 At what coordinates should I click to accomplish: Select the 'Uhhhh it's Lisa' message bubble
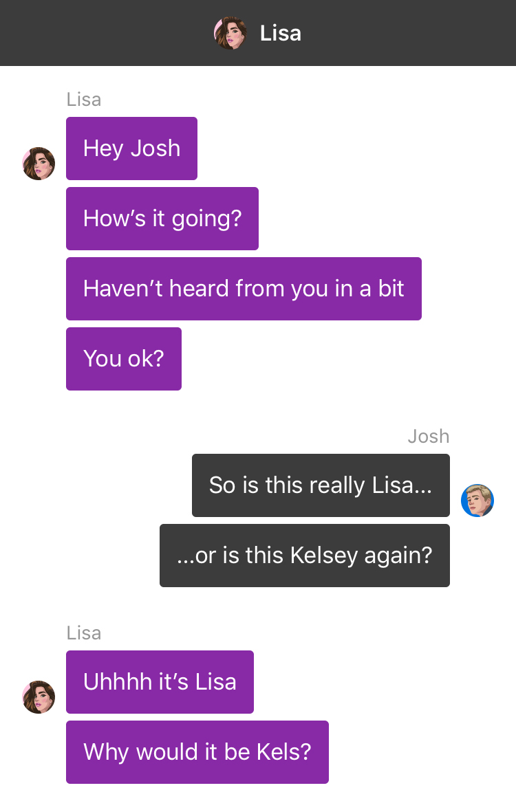click(160, 682)
